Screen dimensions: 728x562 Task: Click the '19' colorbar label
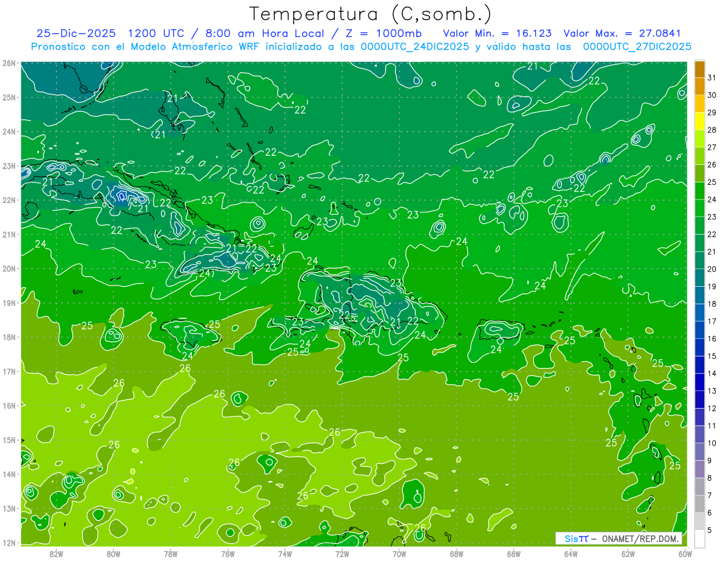(x=712, y=286)
